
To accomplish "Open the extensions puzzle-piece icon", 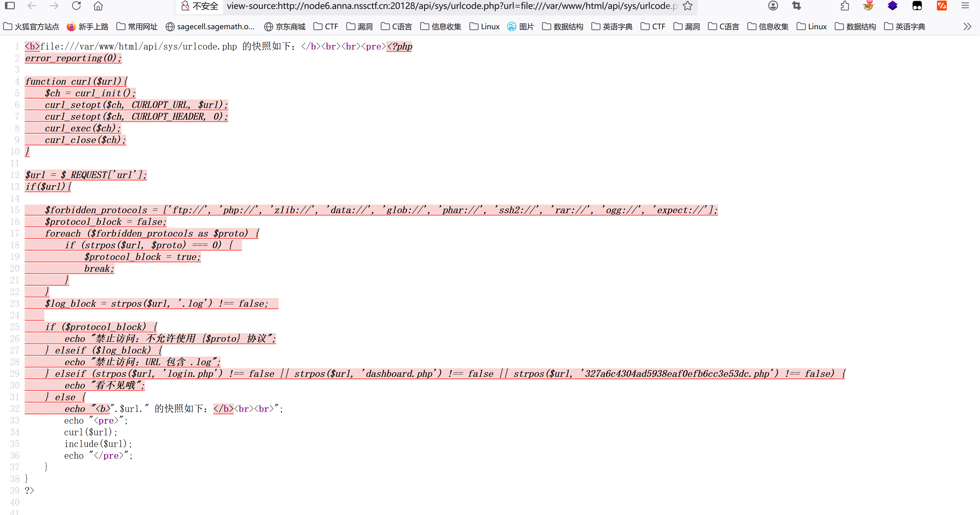I will 845,6.
